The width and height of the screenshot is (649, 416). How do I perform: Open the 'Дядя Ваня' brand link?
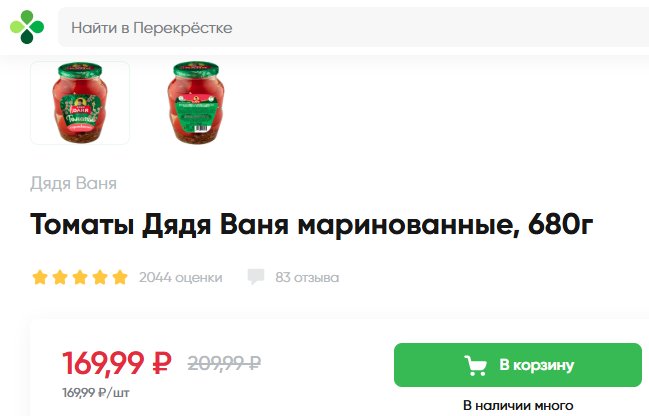click(73, 183)
